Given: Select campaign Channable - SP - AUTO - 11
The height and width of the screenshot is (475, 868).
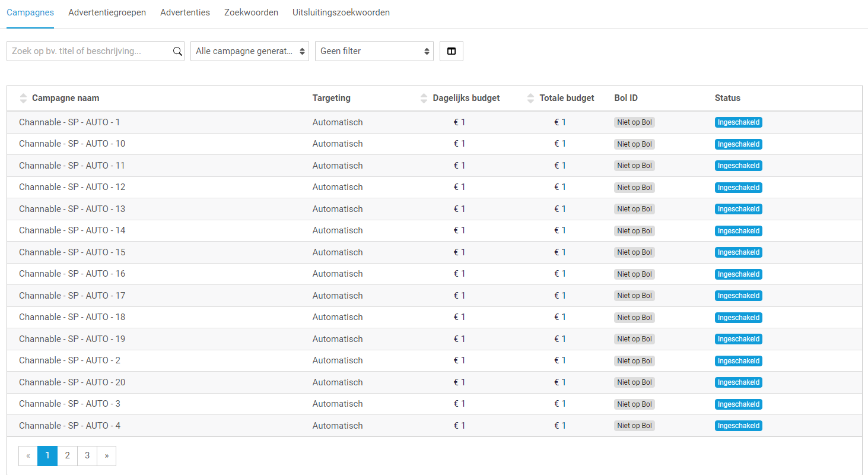Looking at the screenshot, I should pyautogui.click(x=72, y=166).
